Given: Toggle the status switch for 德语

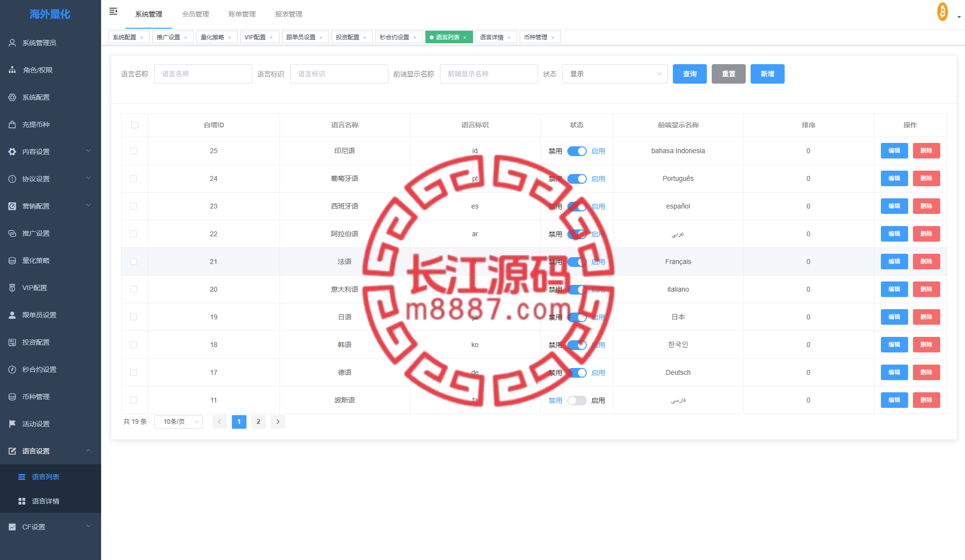Looking at the screenshot, I should (x=577, y=373).
